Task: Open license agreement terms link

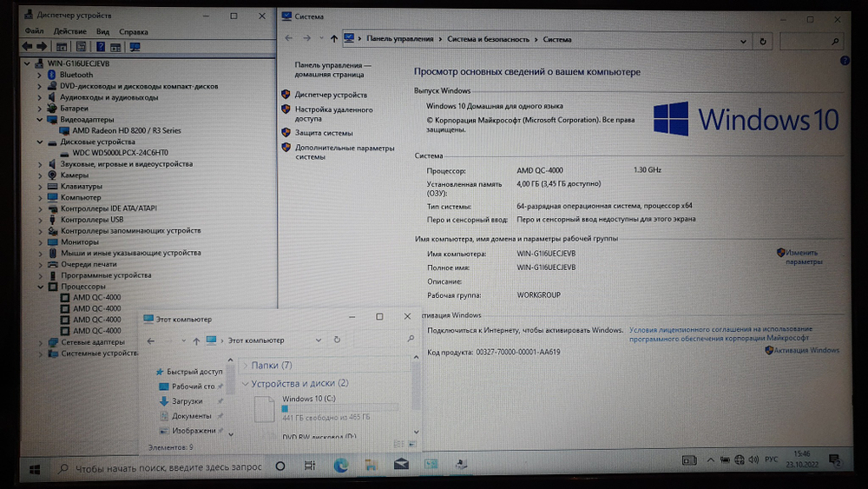Action: (x=720, y=334)
